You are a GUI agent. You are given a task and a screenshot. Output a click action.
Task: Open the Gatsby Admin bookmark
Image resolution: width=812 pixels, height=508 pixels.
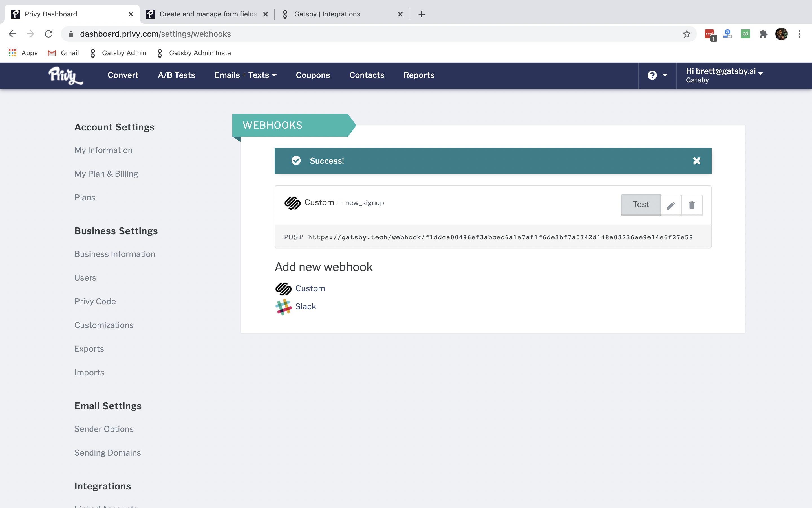[x=118, y=53]
